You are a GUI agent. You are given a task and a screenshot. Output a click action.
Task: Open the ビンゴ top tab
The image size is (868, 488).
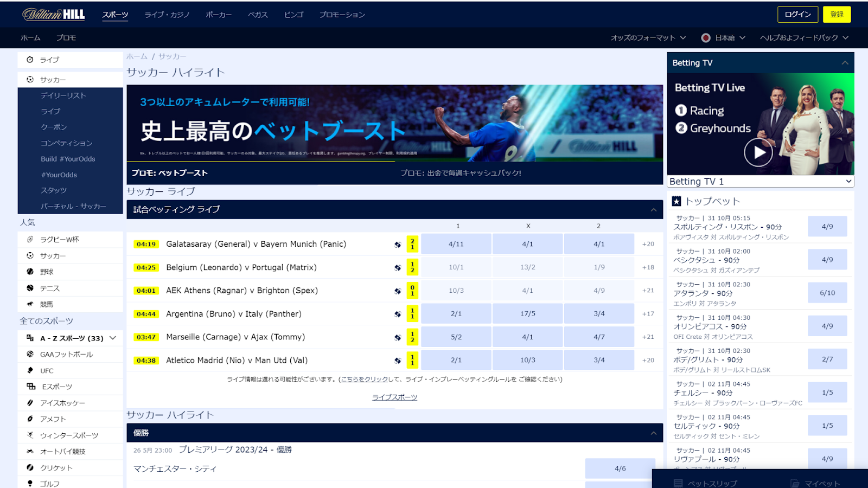[x=294, y=15]
